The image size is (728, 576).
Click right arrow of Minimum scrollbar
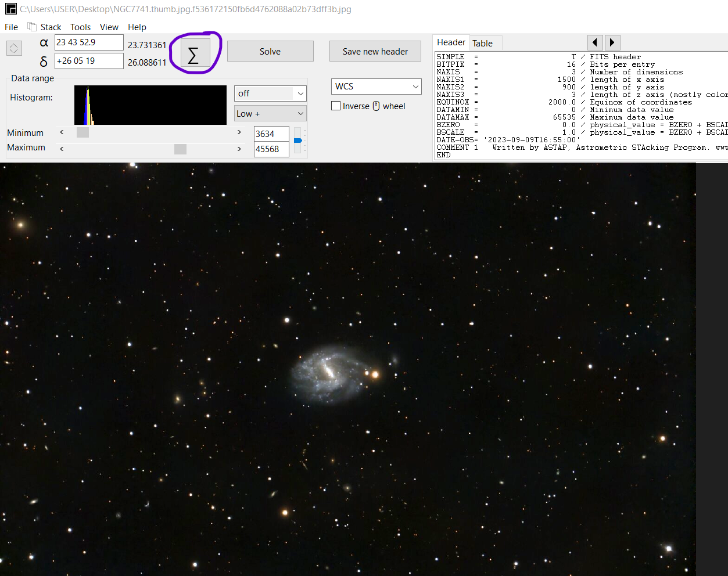239,132
